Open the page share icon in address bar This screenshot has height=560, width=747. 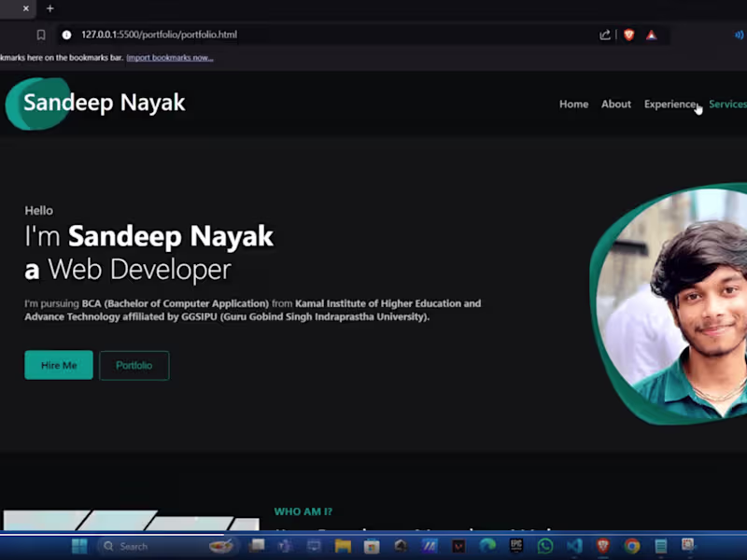coord(605,35)
